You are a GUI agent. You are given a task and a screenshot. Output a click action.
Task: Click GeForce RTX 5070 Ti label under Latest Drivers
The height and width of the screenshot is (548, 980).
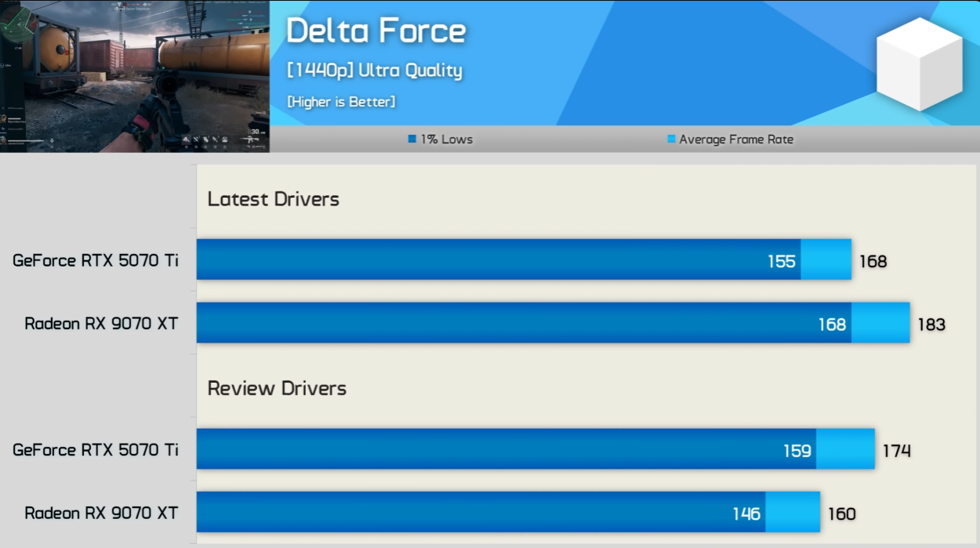pos(96,260)
